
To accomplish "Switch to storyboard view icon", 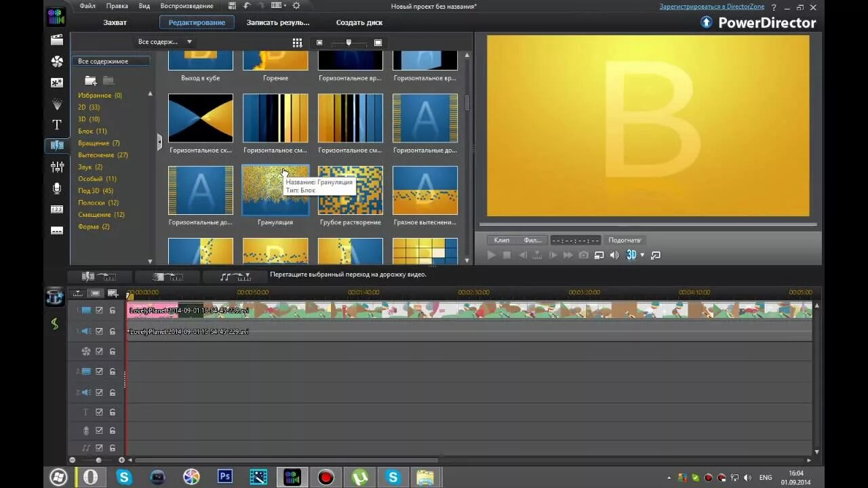I will click(x=95, y=293).
